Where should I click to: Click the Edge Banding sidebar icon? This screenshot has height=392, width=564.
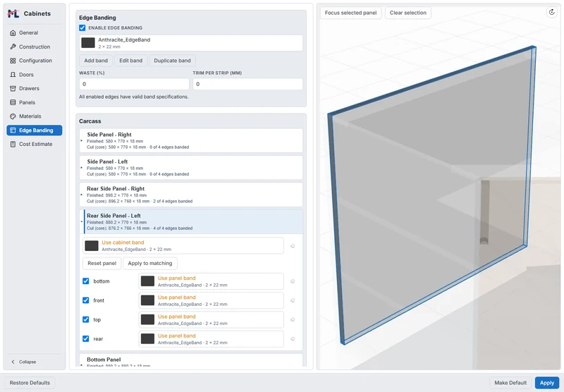(13, 130)
